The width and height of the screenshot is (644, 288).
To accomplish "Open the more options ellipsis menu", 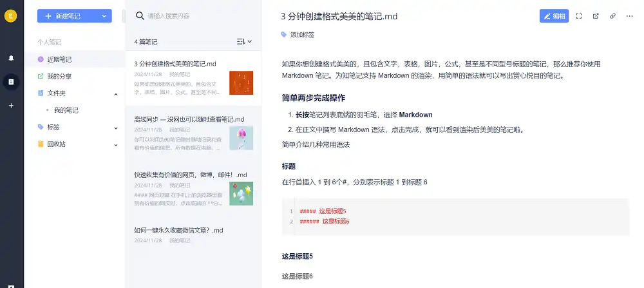I will click(x=629, y=16).
